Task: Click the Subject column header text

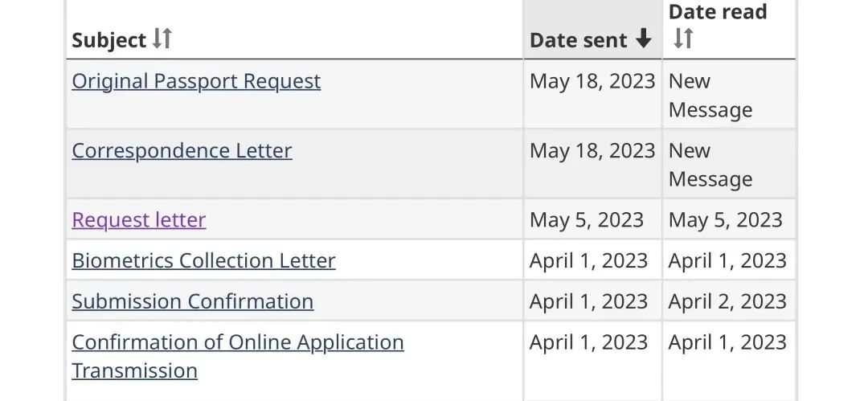Action: 108,40
